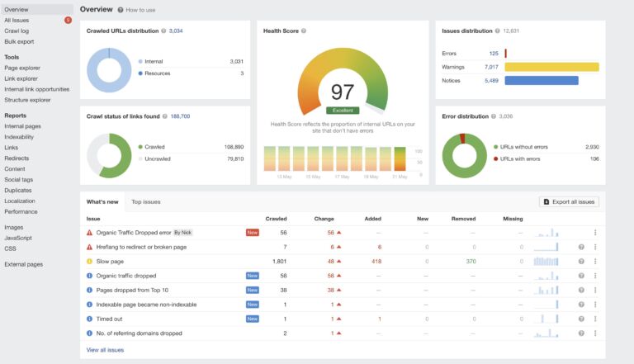Switch to the Top issues tab

[x=146, y=201]
